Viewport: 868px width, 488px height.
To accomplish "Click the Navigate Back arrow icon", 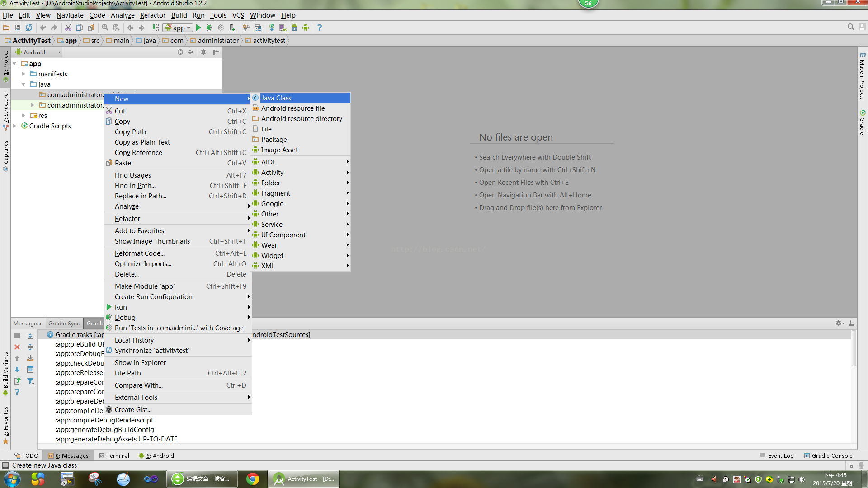I will click(130, 28).
